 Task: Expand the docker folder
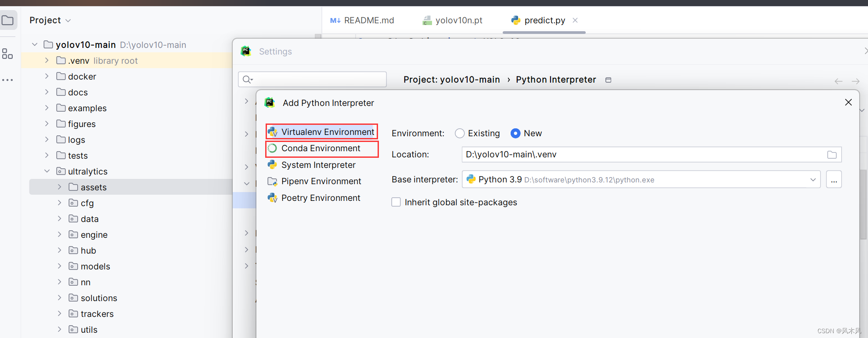point(47,76)
